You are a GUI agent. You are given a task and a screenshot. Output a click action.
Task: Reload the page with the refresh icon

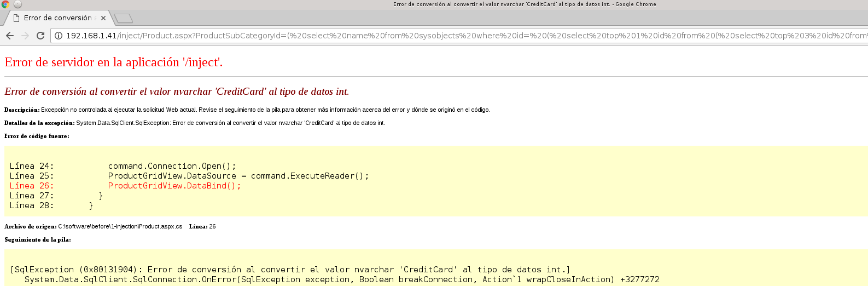click(40, 36)
